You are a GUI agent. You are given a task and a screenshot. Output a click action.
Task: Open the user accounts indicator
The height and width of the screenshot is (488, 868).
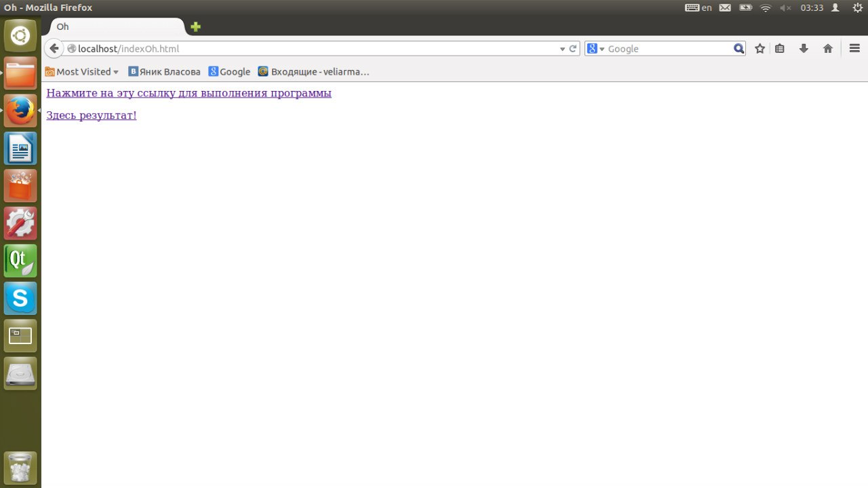coord(835,7)
